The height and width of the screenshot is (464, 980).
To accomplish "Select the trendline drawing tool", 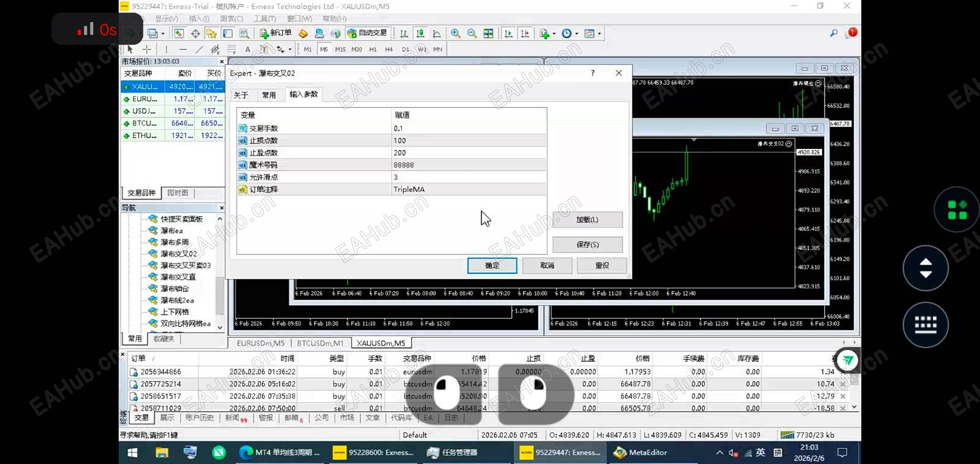I will click(x=199, y=49).
